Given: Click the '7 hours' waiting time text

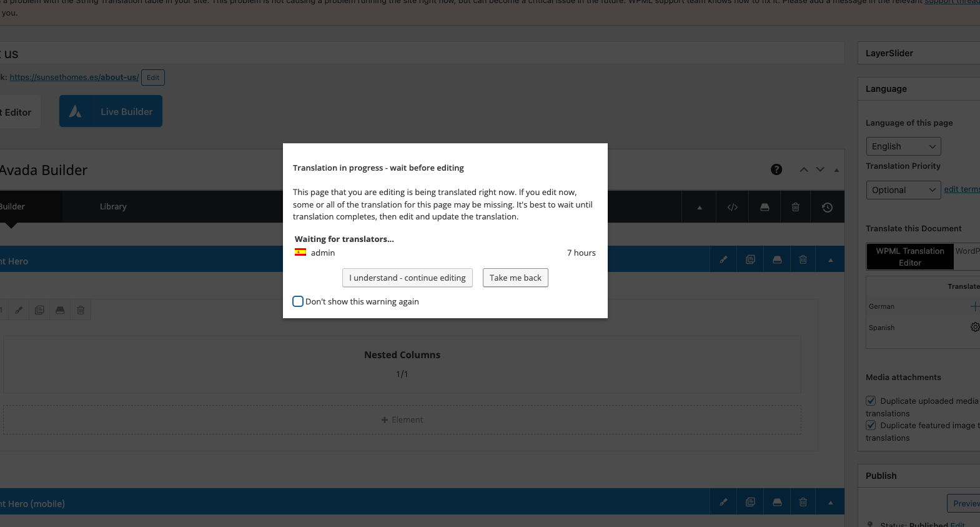Looking at the screenshot, I should coord(582,253).
